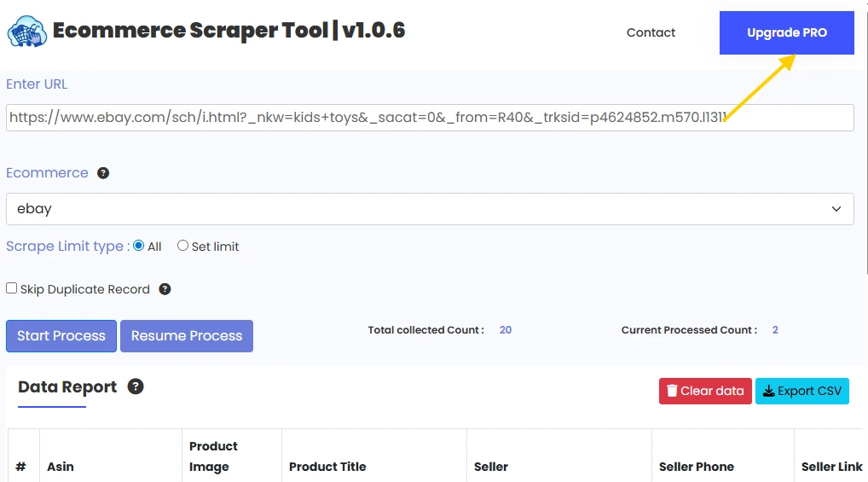Viewport: 868px width, 482px height.
Task: Focus the Enter URL input field
Action: pyautogui.click(x=430, y=118)
